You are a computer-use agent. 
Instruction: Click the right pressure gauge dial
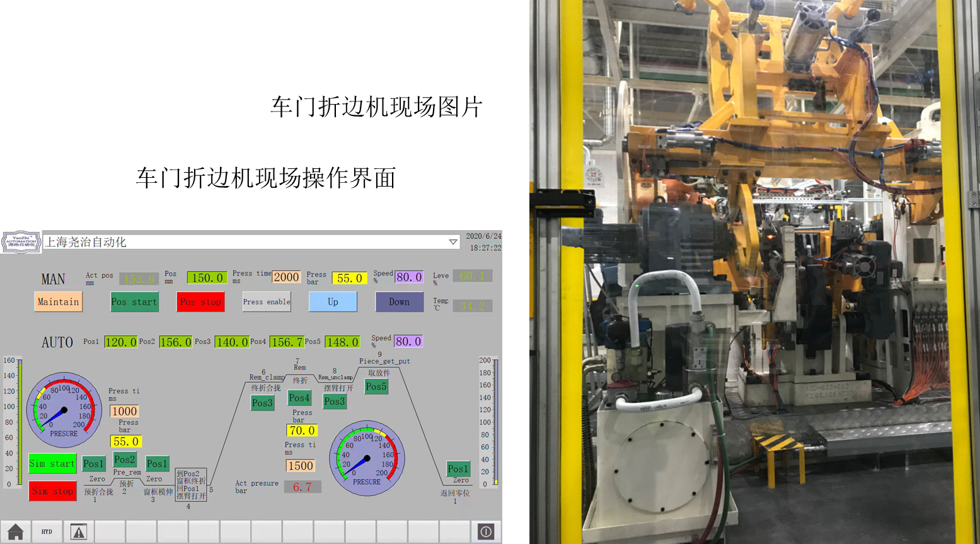click(x=367, y=458)
